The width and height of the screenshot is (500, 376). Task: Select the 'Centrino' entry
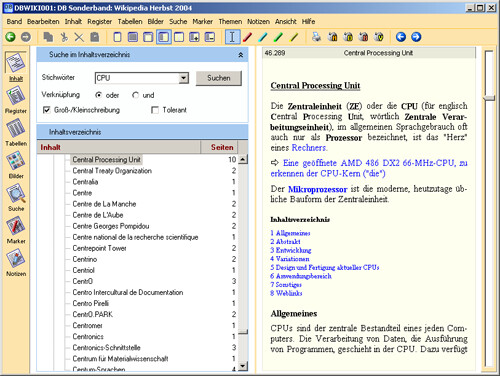[x=85, y=259]
